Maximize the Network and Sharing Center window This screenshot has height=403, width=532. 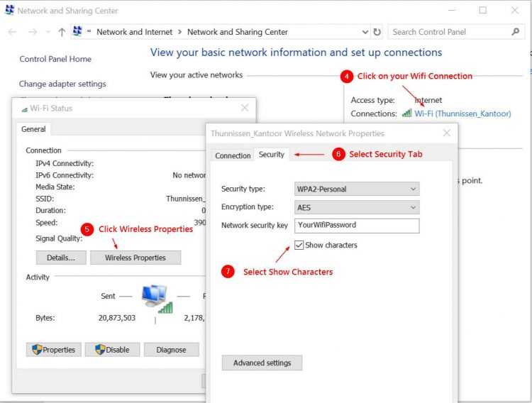click(483, 10)
